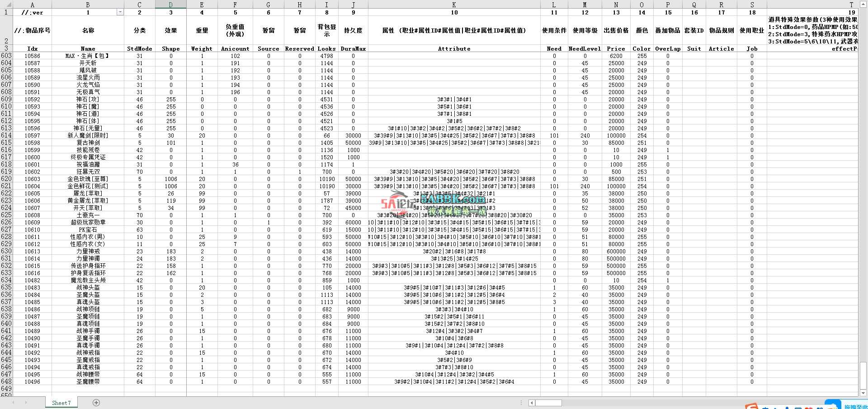Add a new sheet with the plus icon

coord(96,403)
